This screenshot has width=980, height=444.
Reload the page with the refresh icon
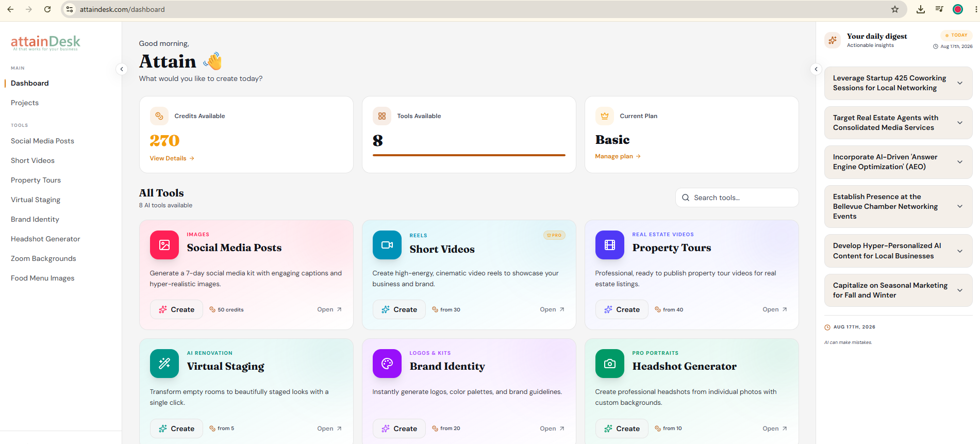point(47,9)
